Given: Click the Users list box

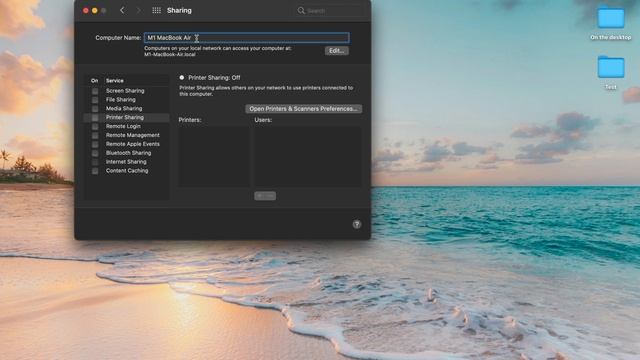Looking at the screenshot, I should coord(308,156).
